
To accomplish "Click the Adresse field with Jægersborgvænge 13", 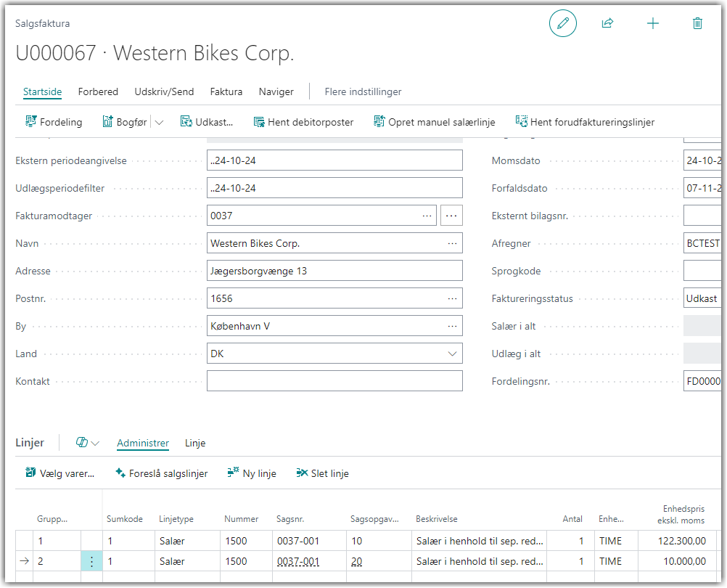I will tap(334, 271).
